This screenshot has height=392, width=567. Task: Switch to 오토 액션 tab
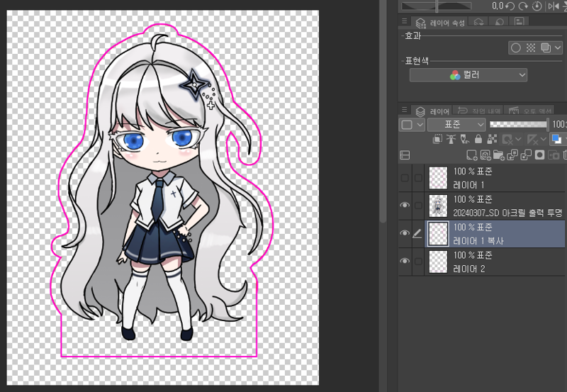point(529,111)
